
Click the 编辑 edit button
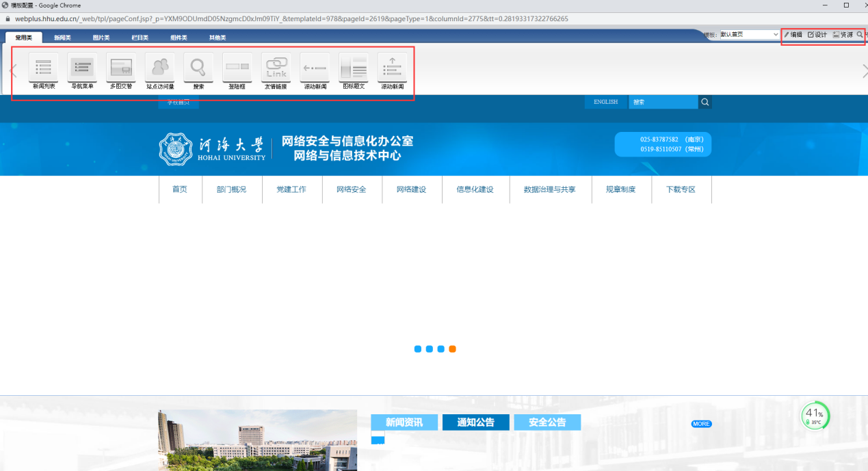pos(793,34)
